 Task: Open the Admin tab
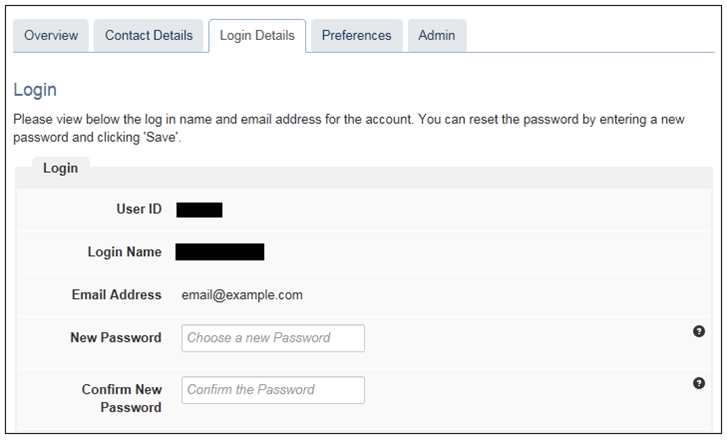click(437, 36)
